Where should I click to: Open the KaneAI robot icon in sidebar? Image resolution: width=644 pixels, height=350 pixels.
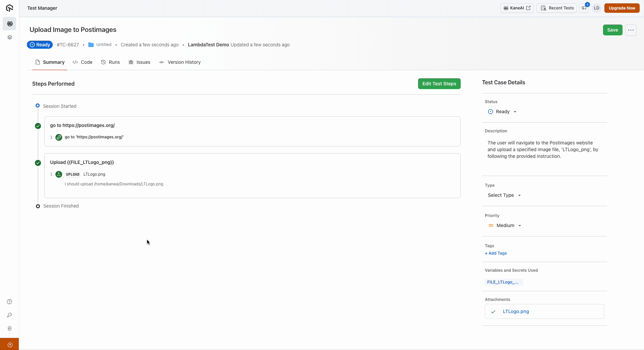[x=9, y=24]
